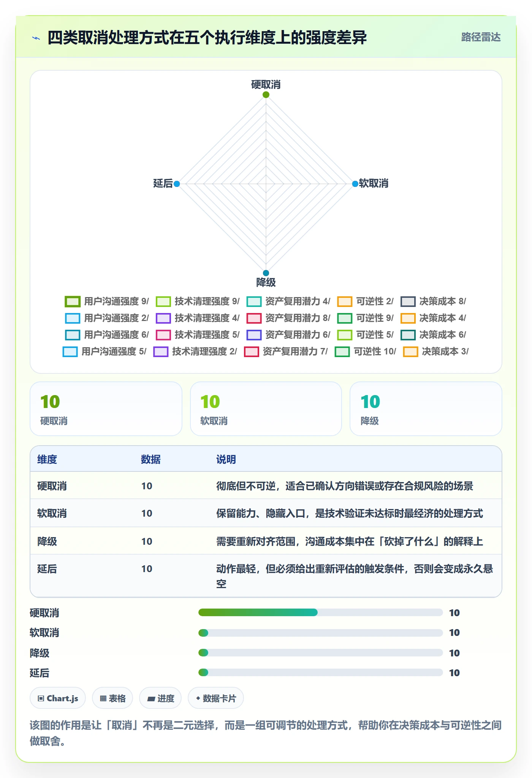The width and height of the screenshot is (532, 778).
Task: Select the 降级 data point on the radar
Action: pos(266,273)
